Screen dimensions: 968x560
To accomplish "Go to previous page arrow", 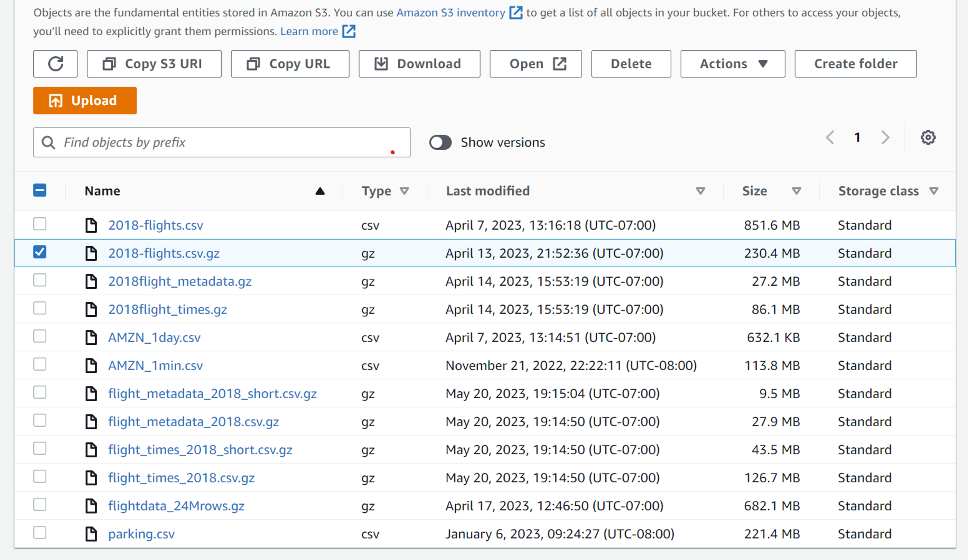I will [x=830, y=138].
